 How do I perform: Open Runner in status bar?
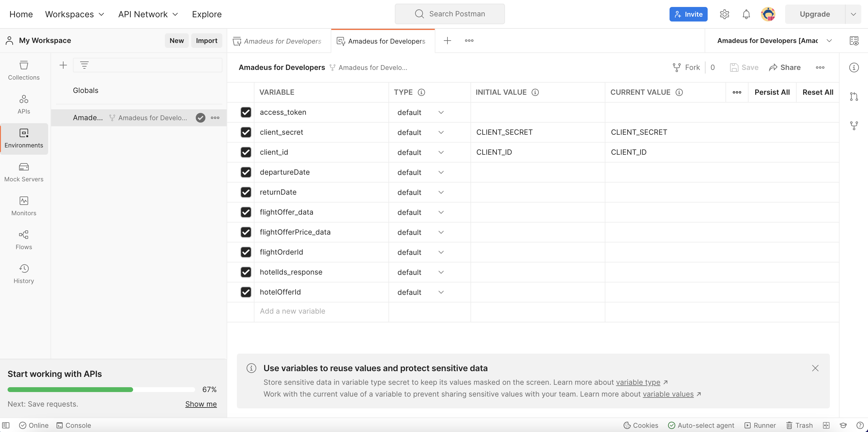[x=760, y=425]
